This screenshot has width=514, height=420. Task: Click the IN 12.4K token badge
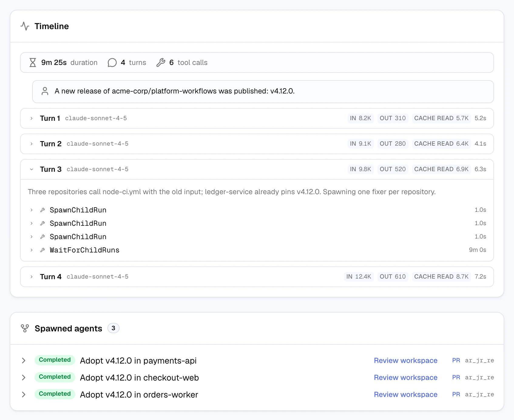[359, 277]
